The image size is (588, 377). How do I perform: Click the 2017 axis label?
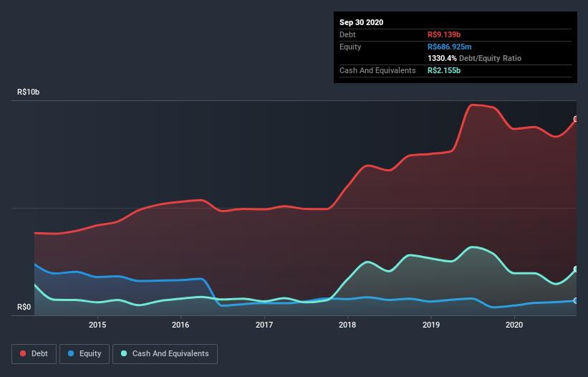coord(264,325)
